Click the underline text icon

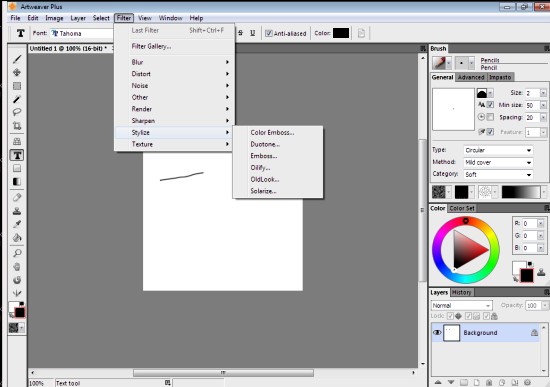253,33
